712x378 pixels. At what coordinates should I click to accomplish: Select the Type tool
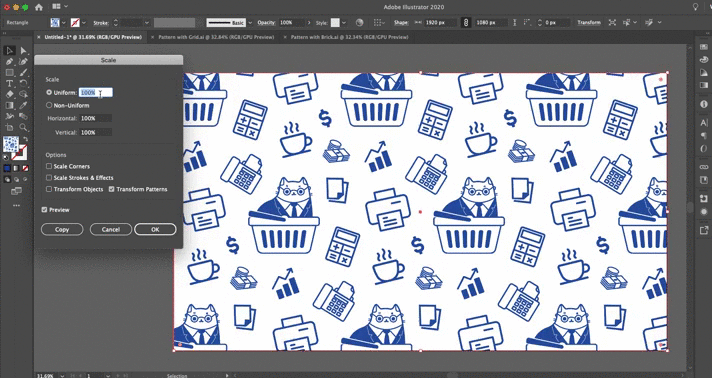(x=10, y=84)
